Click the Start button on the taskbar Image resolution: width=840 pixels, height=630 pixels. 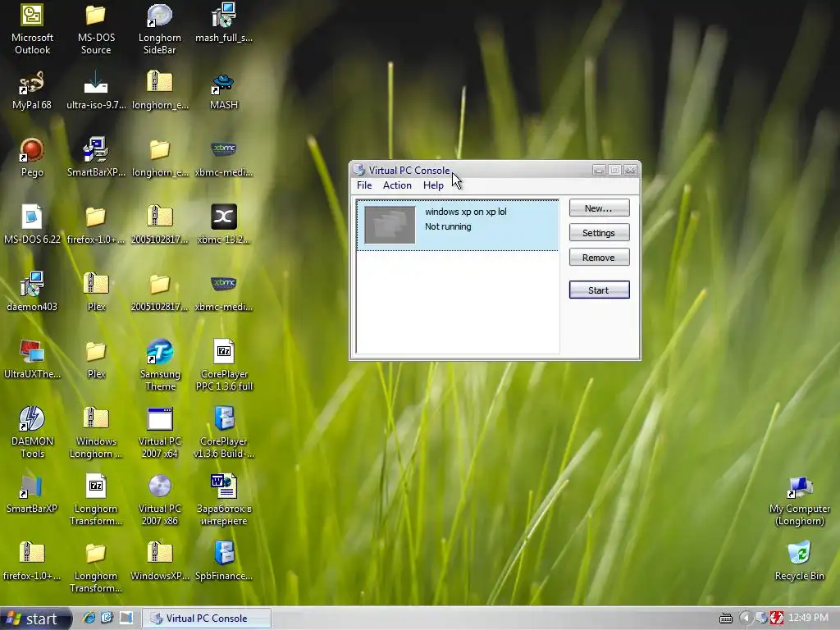pyautogui.click(x=35, y=619)
